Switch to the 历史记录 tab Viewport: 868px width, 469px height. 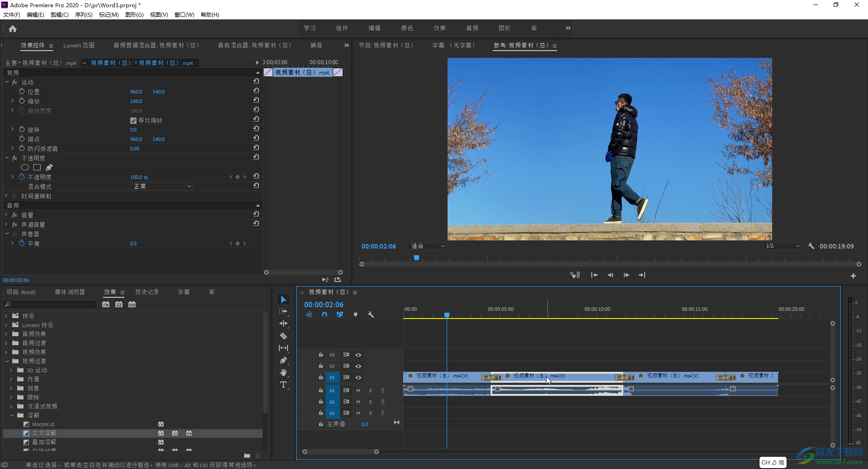point(147,292)
